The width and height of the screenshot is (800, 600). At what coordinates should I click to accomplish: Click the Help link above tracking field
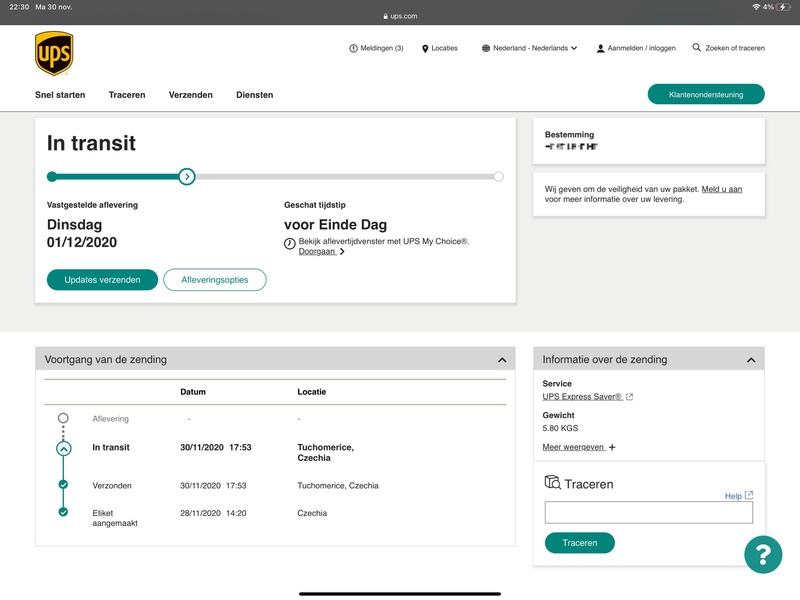(733, 496)
